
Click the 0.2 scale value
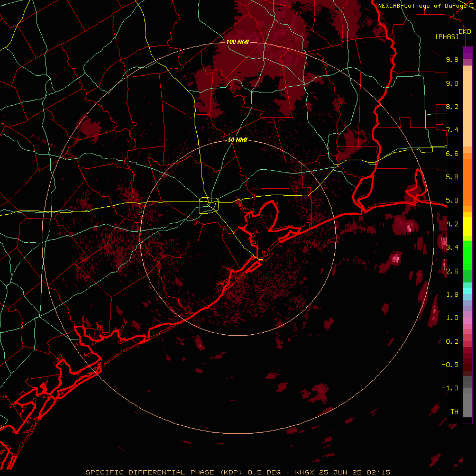click(452, 342)
